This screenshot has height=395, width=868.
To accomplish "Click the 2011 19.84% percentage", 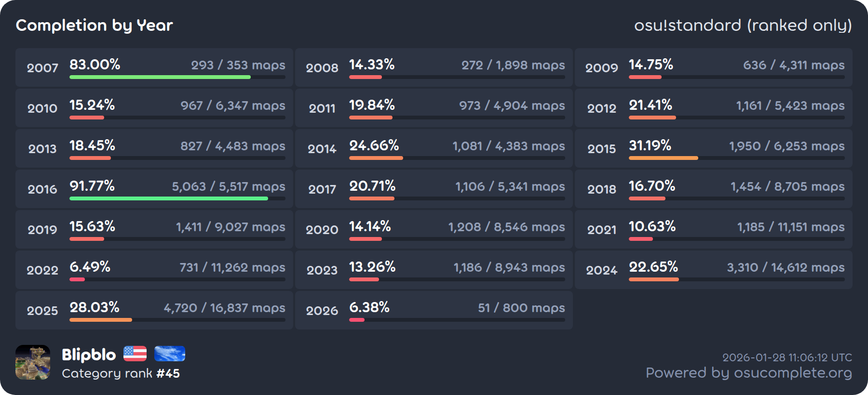I will click(372, 105).
